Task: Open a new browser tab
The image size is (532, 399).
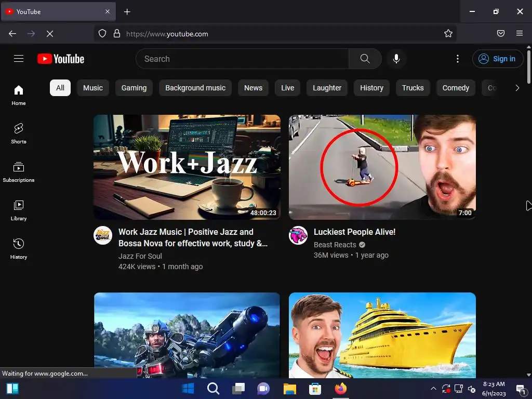Action: [x=127, y=12]
